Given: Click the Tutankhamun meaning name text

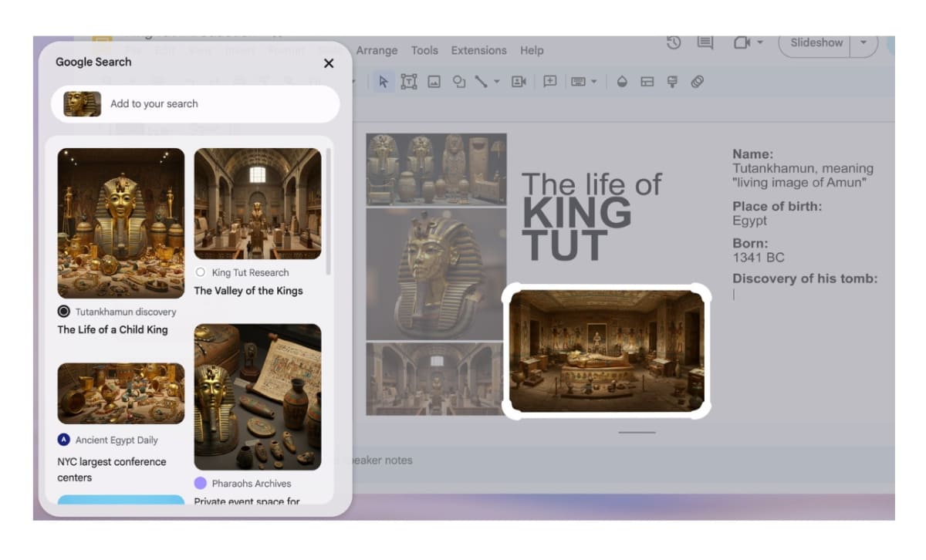Looking at the screenshot, I should tap(803, 175).
